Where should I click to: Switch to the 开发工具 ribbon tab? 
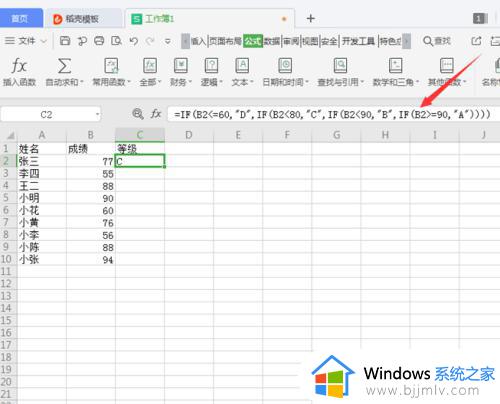358,41
